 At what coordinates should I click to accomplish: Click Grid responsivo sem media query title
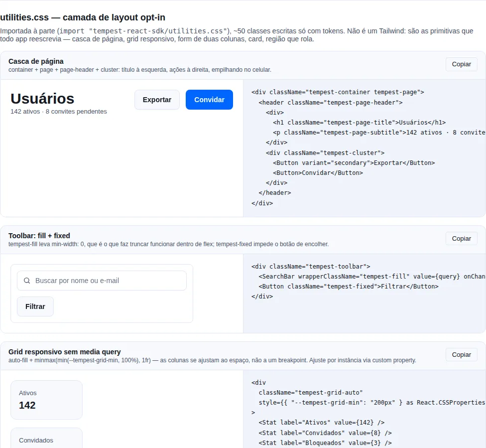point(64,352)
